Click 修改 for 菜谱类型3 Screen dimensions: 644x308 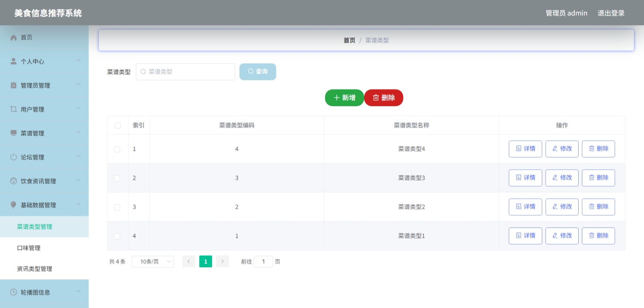tap(562, 178)
